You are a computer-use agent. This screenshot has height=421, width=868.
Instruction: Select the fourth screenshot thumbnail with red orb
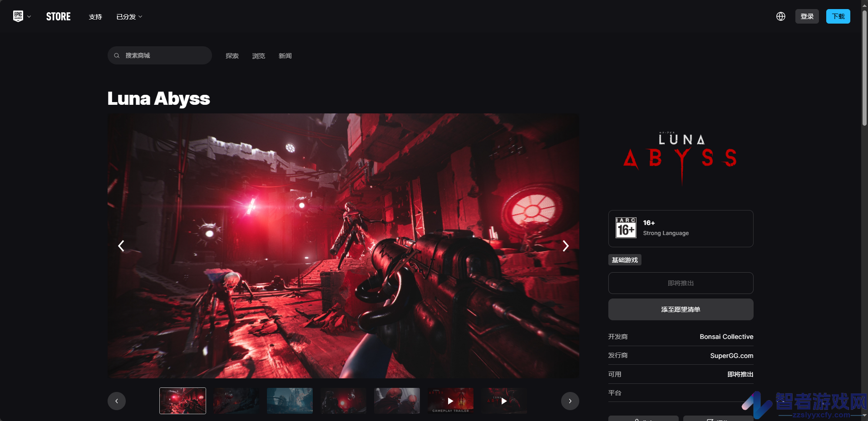click(x=343, y=401)
